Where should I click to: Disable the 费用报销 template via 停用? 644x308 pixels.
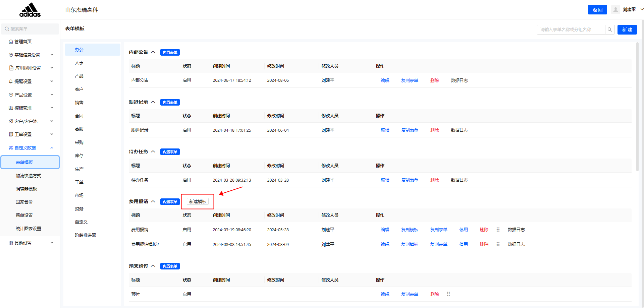464,230
